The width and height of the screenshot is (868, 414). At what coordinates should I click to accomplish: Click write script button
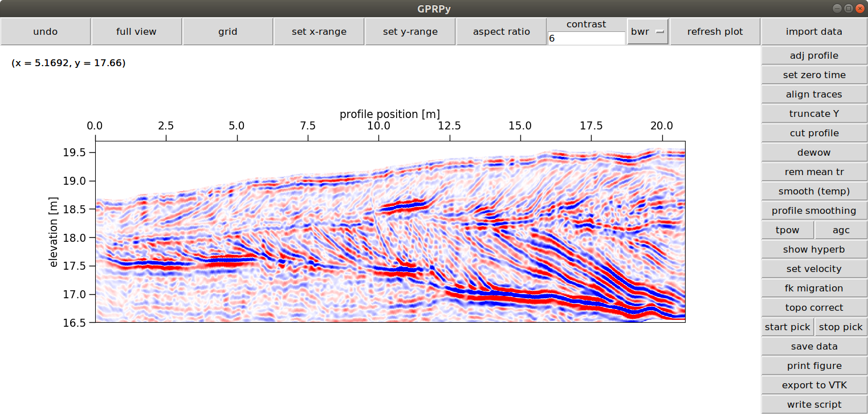tap(814, 404)
